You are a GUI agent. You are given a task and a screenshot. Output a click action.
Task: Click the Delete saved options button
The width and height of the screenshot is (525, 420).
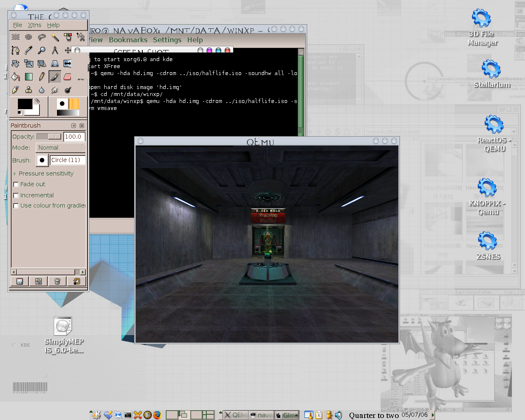coord(57,281)
